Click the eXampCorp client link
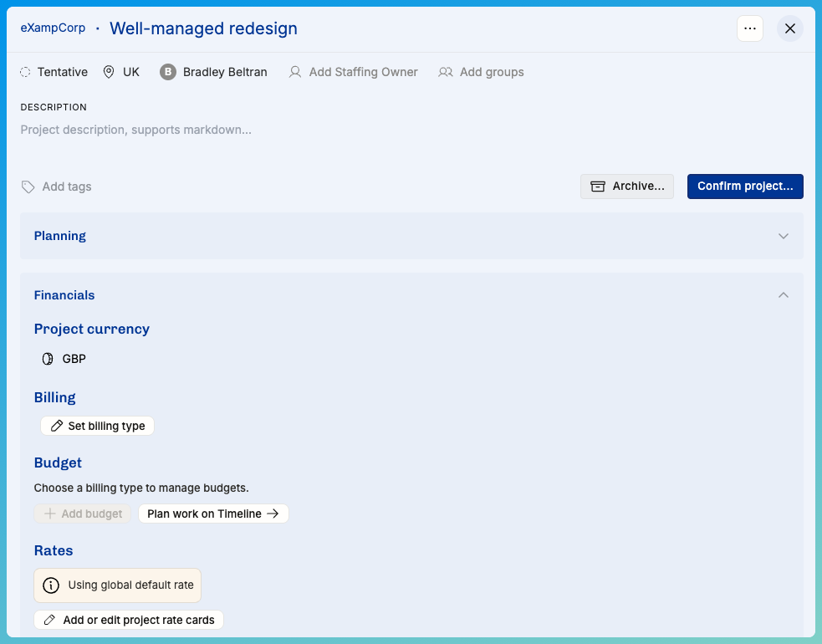This screenshot has width=822, height=644. pyautogui.click(x=53, y=28)
